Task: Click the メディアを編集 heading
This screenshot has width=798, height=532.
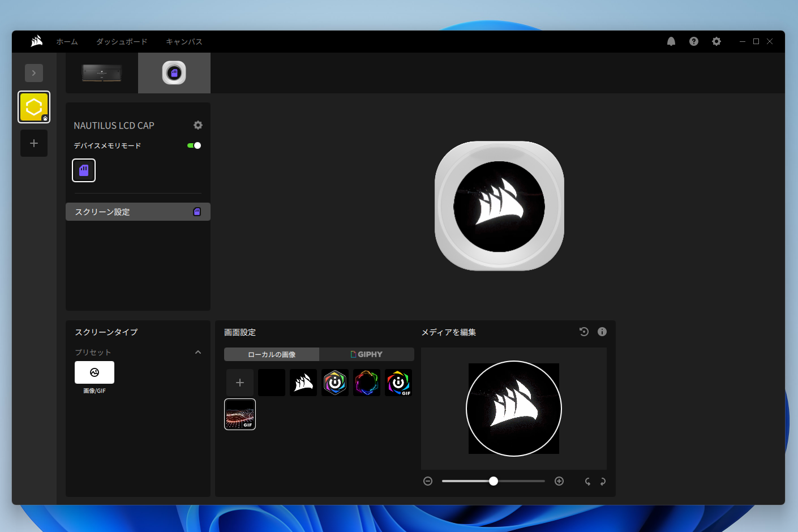Action: (x=448, y=332)
